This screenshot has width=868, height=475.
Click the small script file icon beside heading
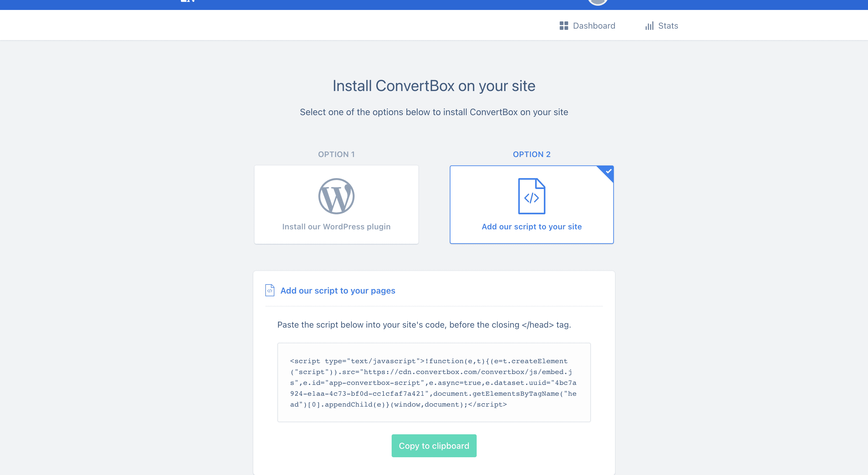(270, 290)
